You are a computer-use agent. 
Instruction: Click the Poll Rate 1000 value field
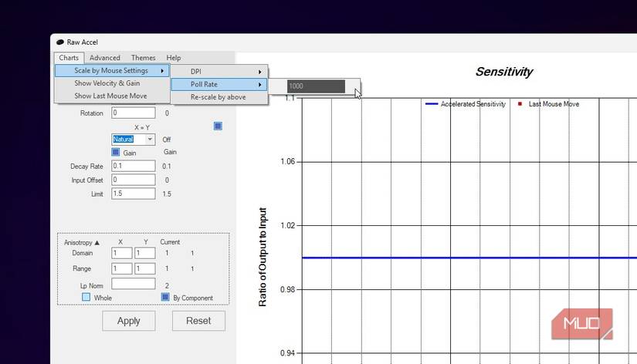316,86
